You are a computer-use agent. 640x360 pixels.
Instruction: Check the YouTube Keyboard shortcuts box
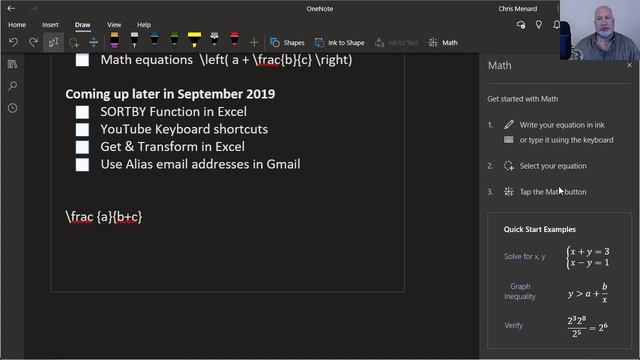click(82, 129)
